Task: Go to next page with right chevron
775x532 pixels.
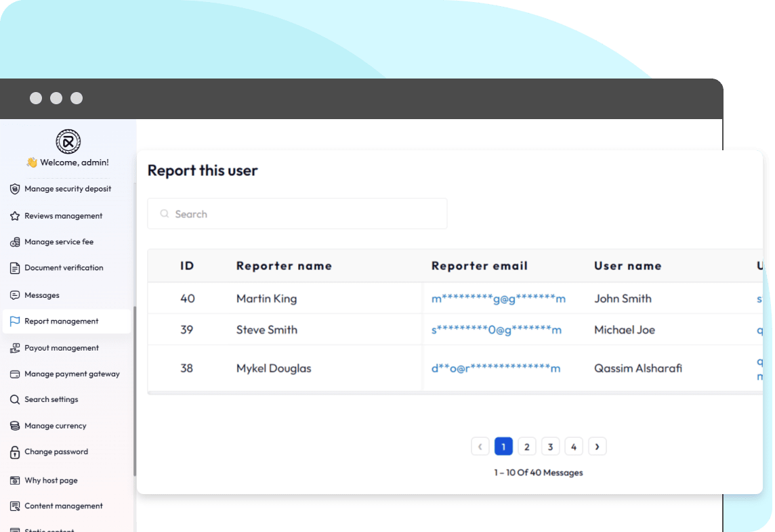Action: click(597, 447)
